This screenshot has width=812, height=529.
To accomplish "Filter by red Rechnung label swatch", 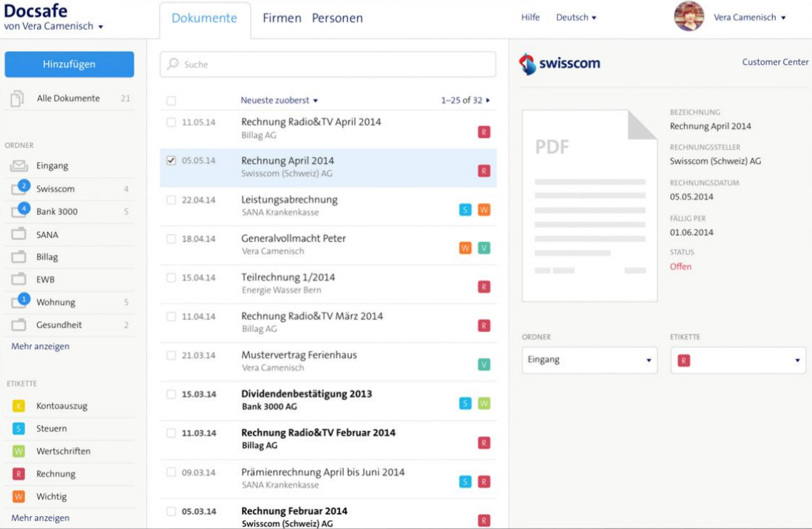I will [19, 473].
